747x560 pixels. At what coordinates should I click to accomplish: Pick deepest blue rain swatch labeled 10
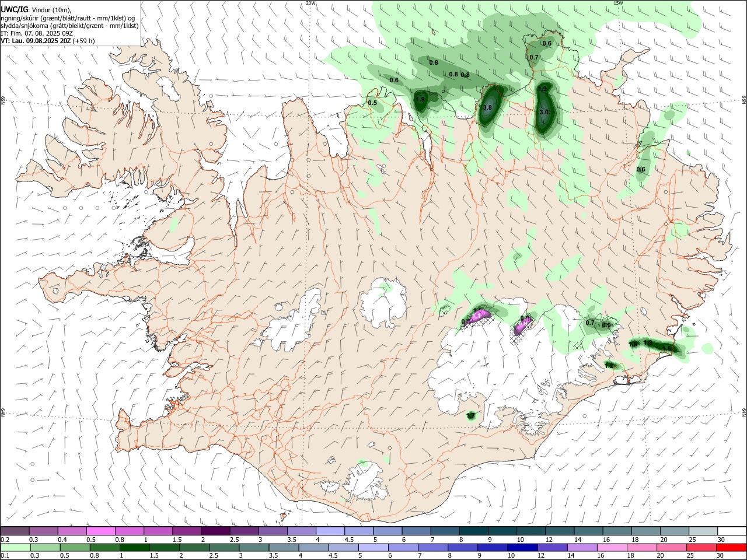pos(522,548)
